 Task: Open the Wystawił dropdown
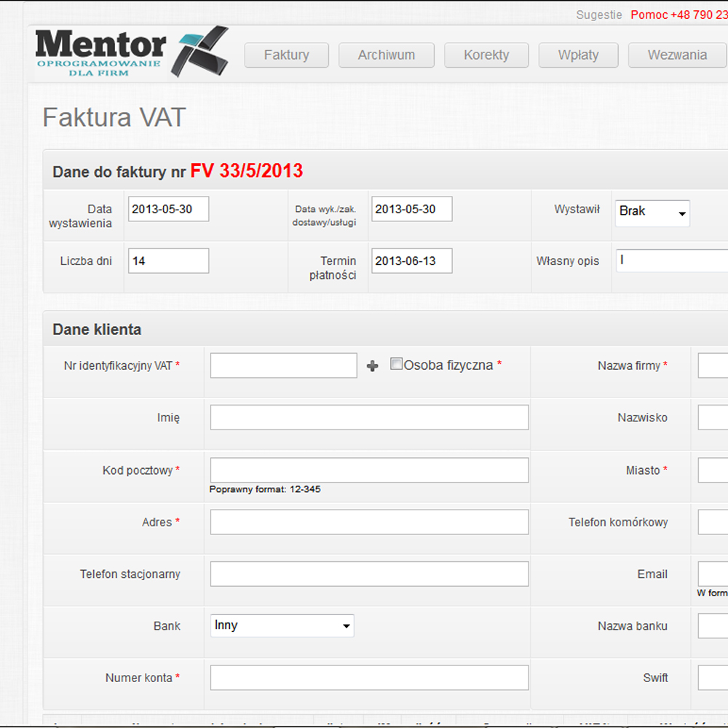[652, 213]
